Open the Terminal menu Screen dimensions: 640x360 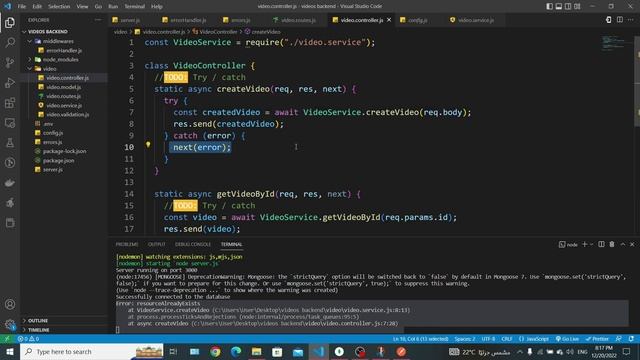[134, 6]
